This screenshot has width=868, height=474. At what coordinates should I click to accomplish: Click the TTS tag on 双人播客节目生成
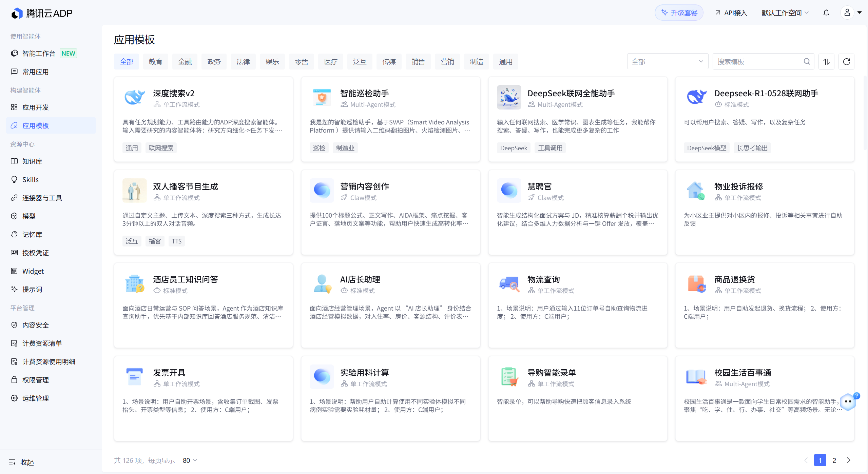pyautogui.click(x=176, y=241)
